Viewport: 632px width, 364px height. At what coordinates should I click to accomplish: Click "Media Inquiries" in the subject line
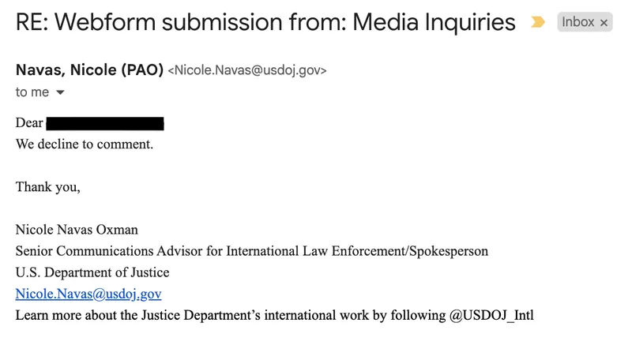coord(434,22)
